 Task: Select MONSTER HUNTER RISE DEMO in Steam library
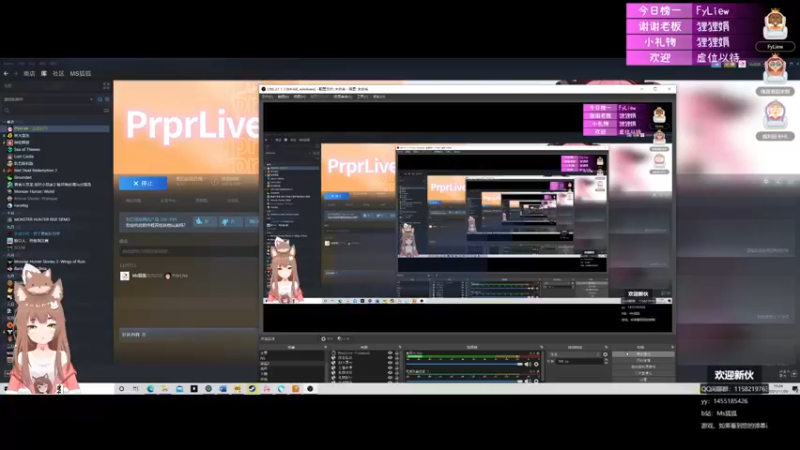point(42,219)
